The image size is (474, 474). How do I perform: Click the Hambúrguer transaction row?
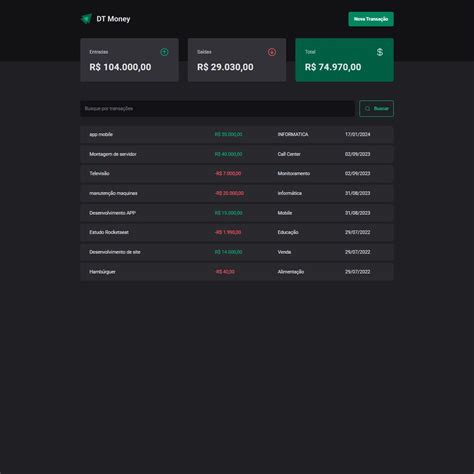coord(237,272)
